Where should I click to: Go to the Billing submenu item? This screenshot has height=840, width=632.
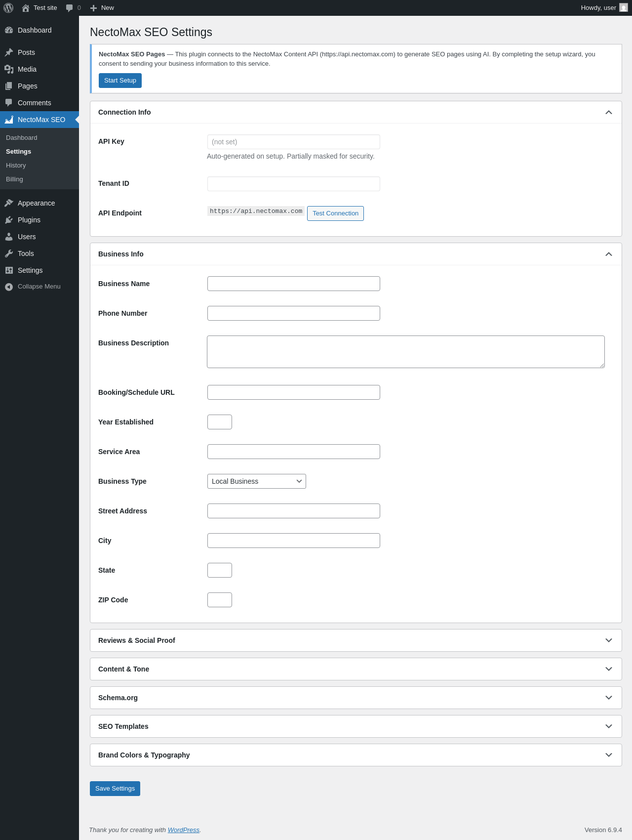point(14,179)
